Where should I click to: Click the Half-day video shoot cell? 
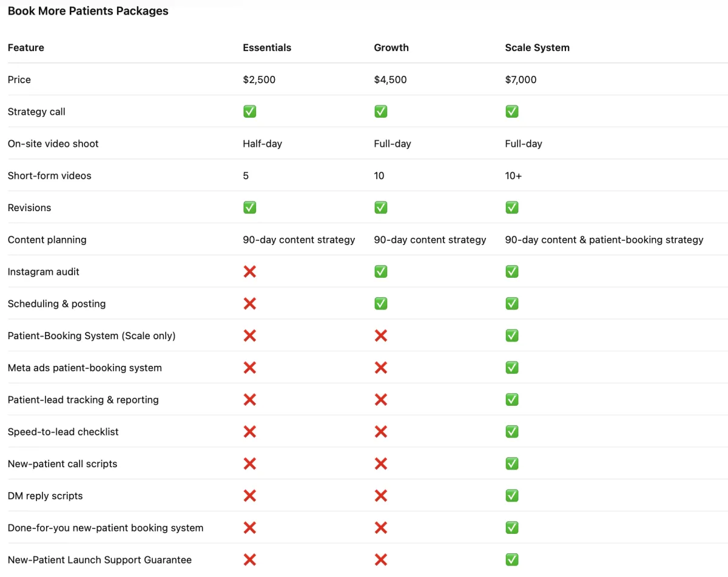(262, 144)
